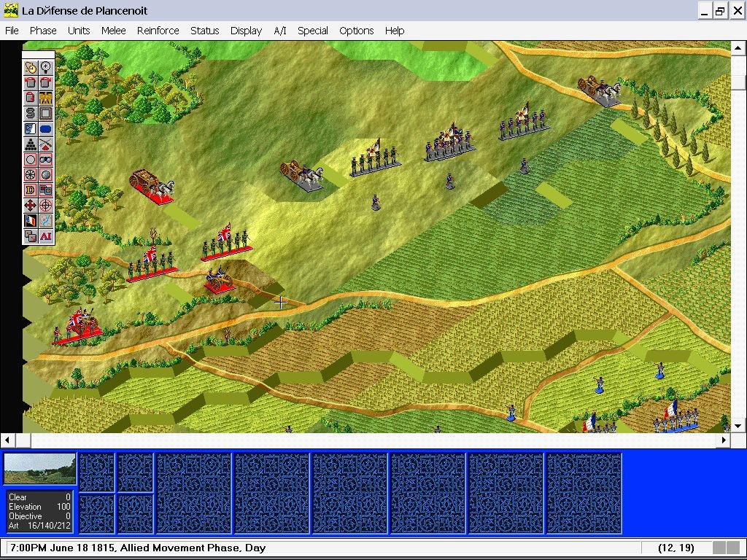Click the blue oval toolbar icon
The width and height of the screenshot is (747, 560).
click(x=46, y=128)
